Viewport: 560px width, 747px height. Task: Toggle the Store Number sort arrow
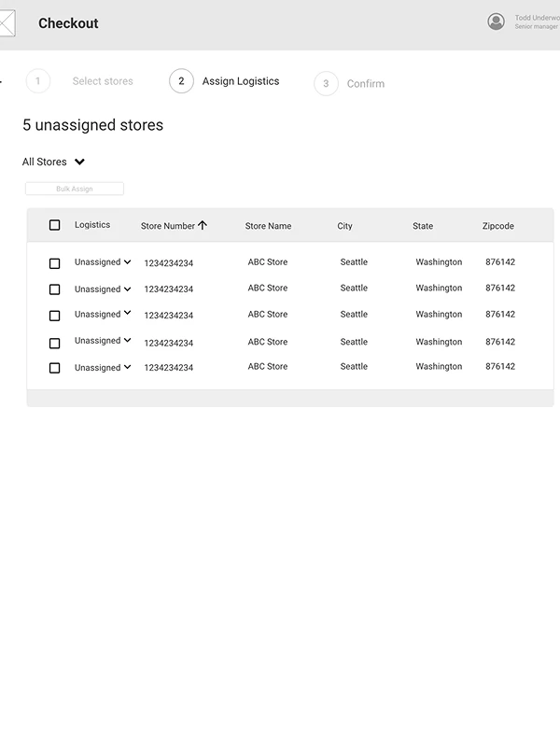[x=203, y=225]
